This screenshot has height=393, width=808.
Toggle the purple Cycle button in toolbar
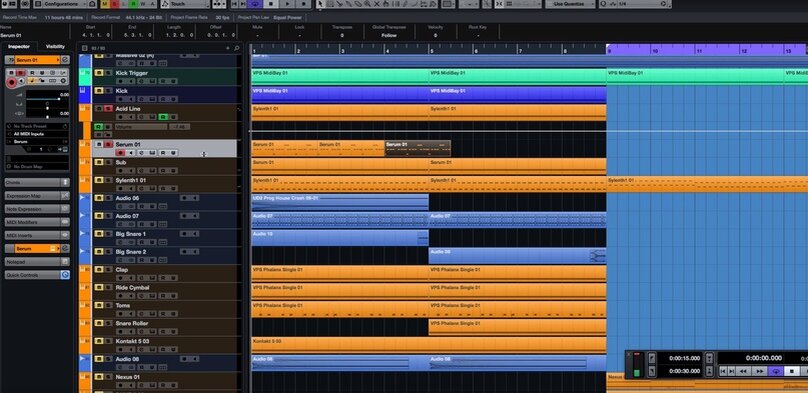256,4
